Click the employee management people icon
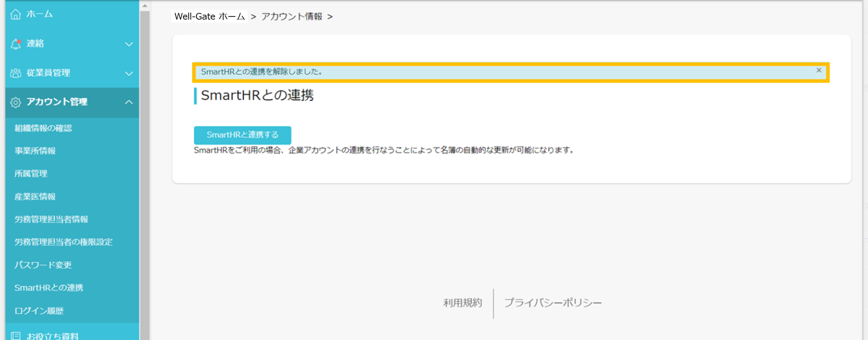Viewport: 868px width, 340px height. [x=16, y=73]
